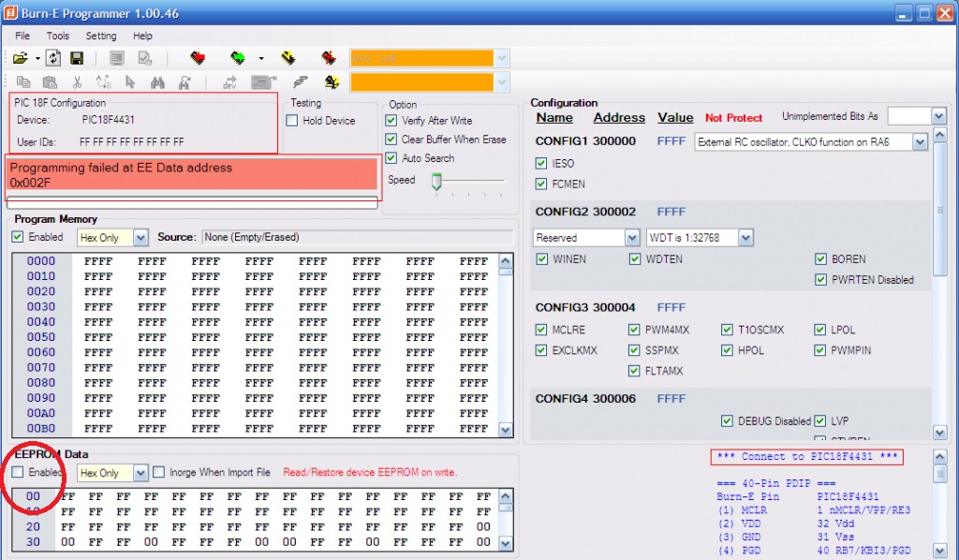Image resolution: width=959 pixels, height=560 pixels.
Task: Toggle the Hold Device checkbox
Action: (292, 121)
